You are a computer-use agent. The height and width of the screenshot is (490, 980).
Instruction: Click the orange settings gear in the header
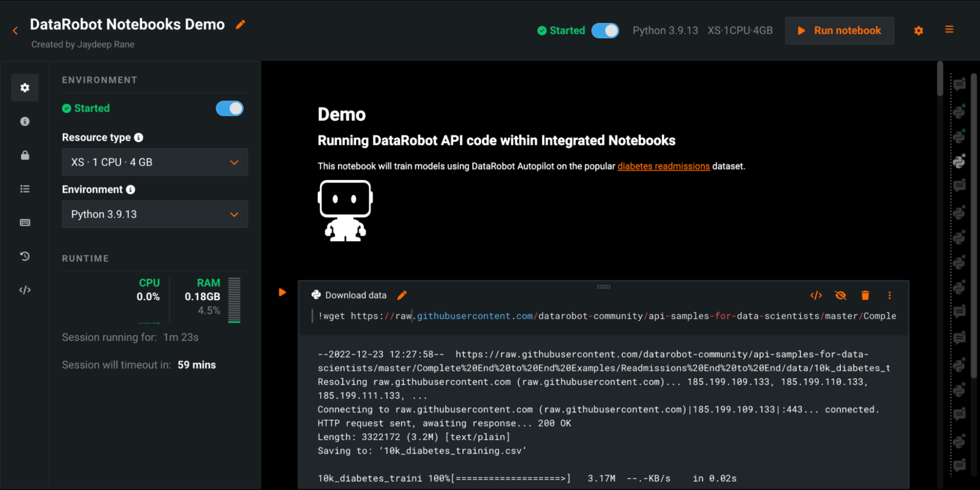pos(918,30)
